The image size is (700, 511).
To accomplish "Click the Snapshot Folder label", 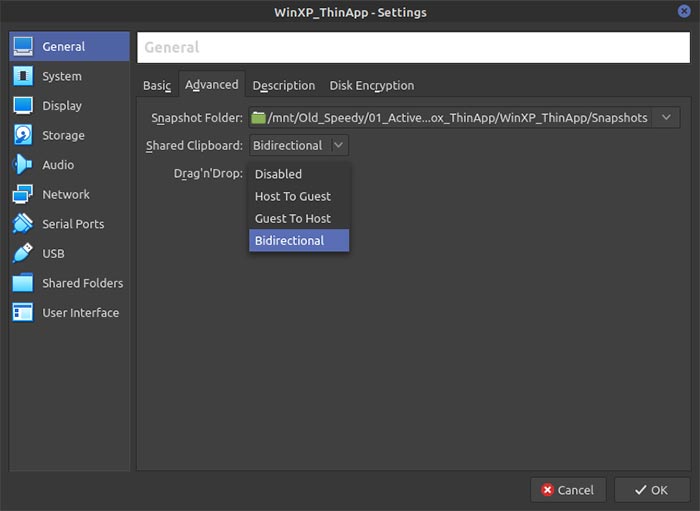I will pos(197,118).
